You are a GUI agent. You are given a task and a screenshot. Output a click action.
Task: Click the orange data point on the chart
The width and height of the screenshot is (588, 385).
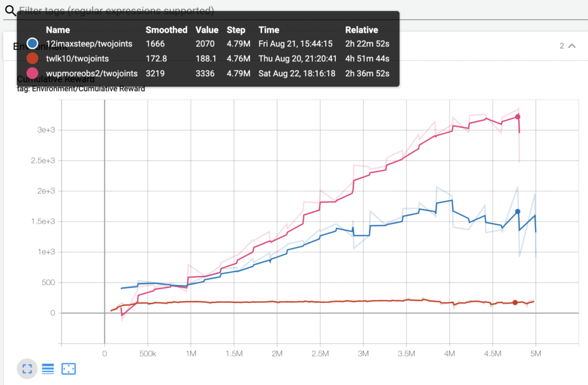515,302
